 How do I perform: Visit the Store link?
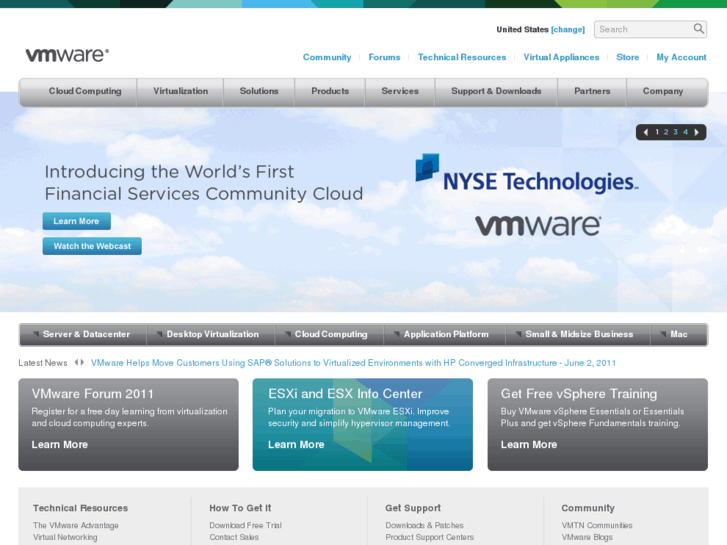pyautogui.click(x=627, y=57)
